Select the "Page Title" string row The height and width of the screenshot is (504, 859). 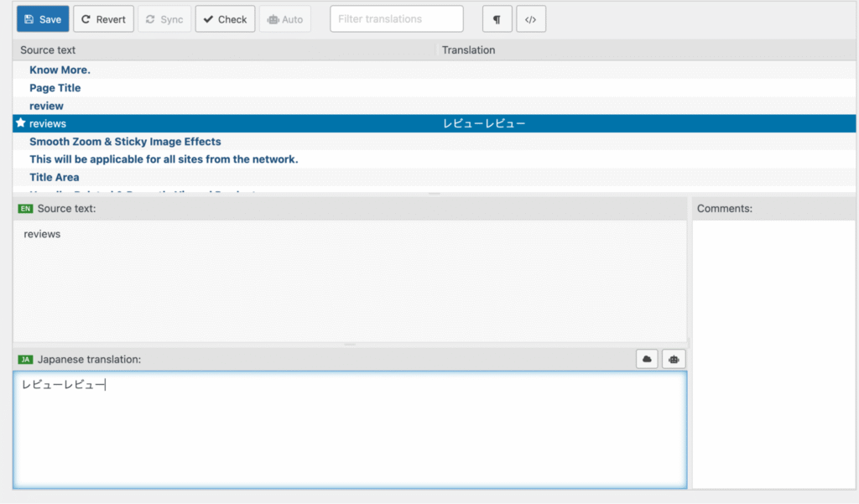[55, 88]
